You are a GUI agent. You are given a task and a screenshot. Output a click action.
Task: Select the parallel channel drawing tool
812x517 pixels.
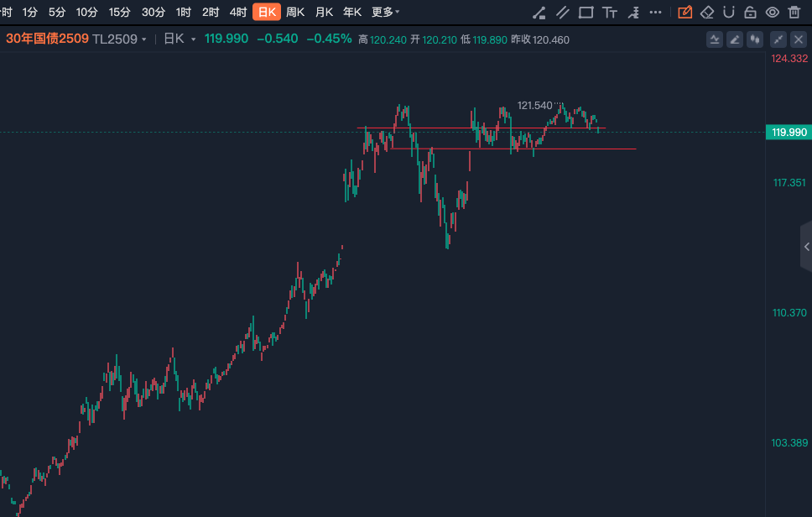562,13
